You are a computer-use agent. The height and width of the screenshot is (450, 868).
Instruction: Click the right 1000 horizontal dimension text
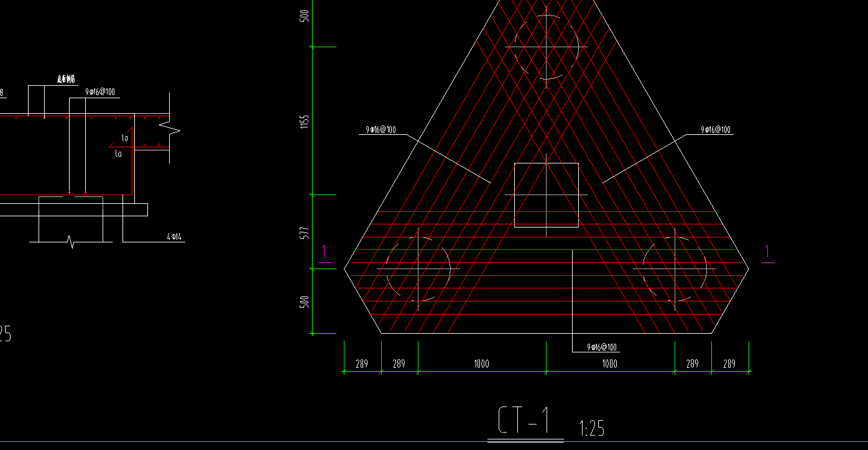tap(609, 364)
